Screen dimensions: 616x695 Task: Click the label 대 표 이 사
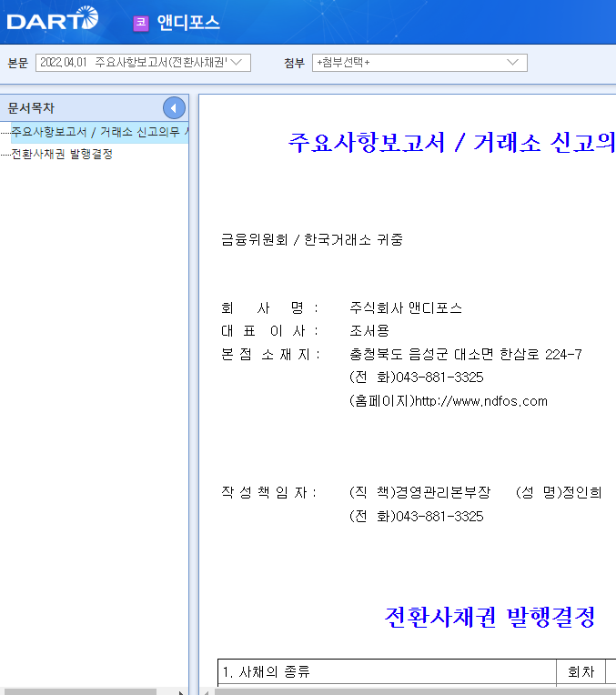[x=269, y=330]
